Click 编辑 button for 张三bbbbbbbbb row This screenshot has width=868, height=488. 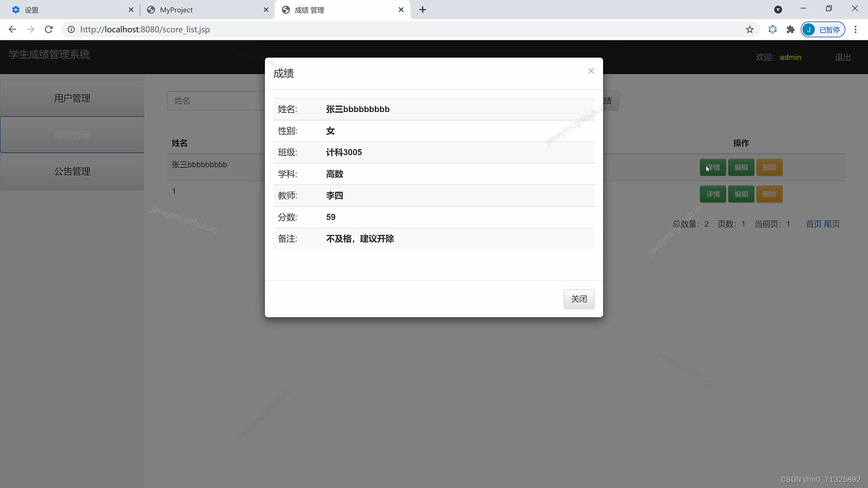pyautogui.click(x=741, y=167)
